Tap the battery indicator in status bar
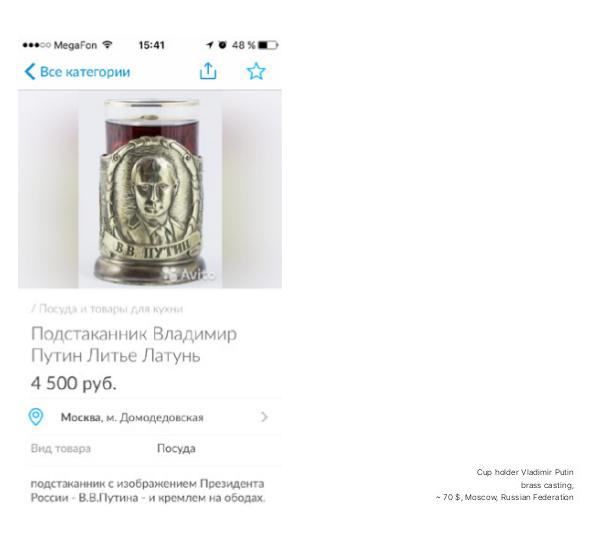This screenshot has height=543, width=600. click(x=268, y=45)
